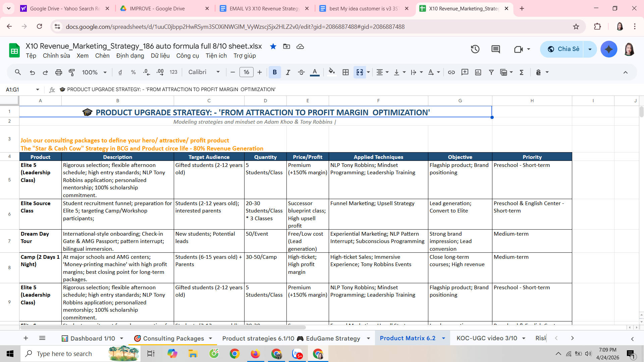The image size is (644, 362).
Task: Open the 100% zoom dropdown
Action: click(94, 72)
